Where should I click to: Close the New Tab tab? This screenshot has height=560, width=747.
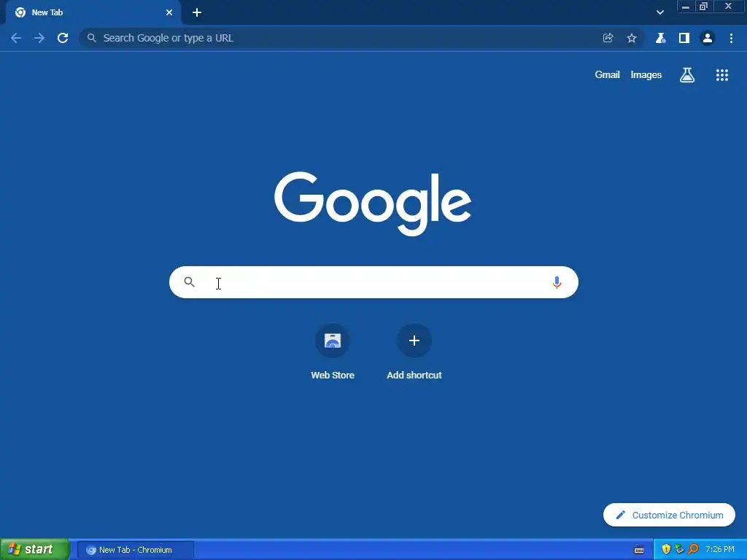[169, 12]
